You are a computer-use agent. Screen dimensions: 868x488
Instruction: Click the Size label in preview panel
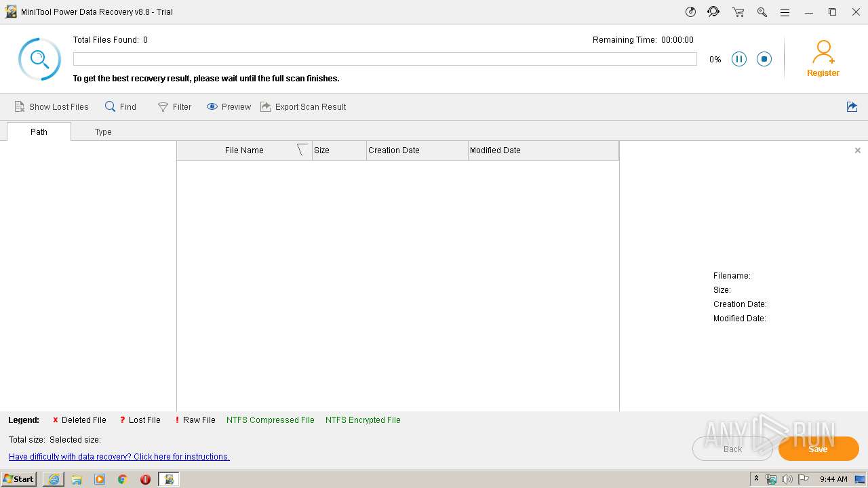point(722,290)
